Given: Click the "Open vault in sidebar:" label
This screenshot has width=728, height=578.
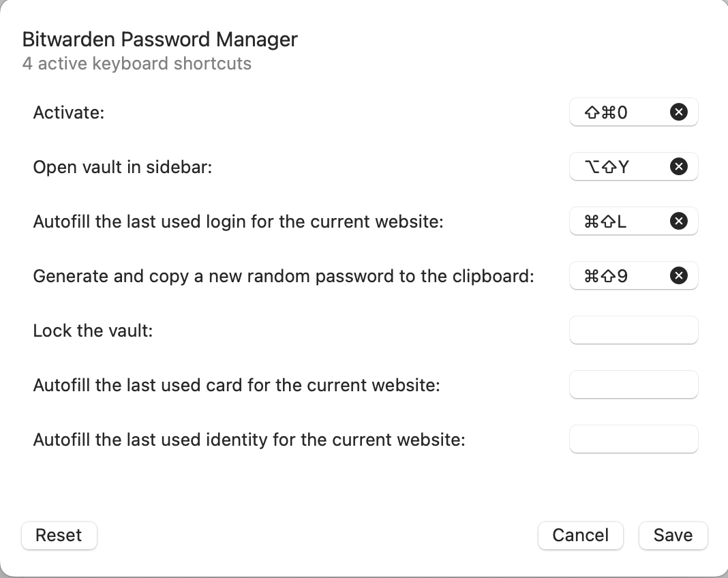Looking at the screenshot, I should tap(123, 167).
